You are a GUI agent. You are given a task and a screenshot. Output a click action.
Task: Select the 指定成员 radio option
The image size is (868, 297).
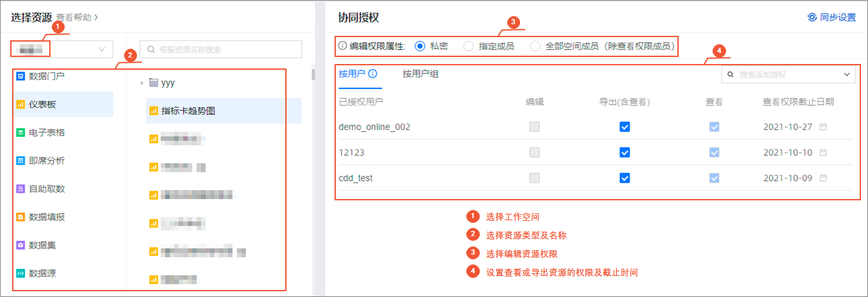click(469, 46)
